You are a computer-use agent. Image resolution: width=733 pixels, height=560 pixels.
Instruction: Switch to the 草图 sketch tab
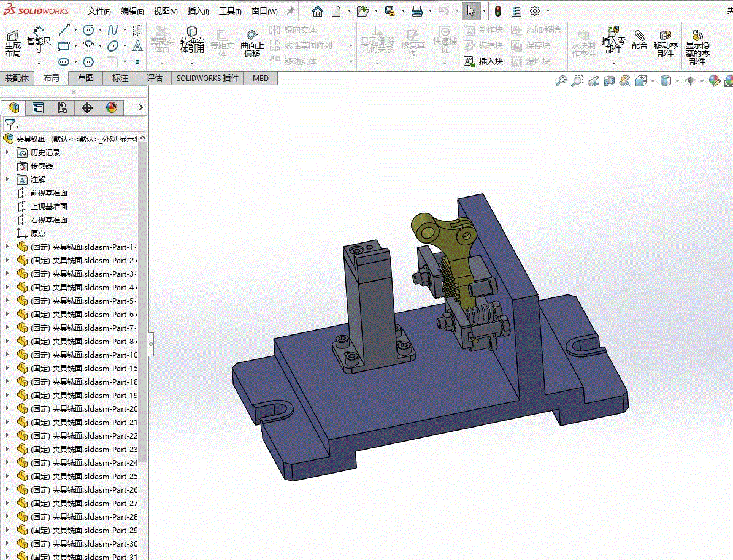(x=85, y=78)
